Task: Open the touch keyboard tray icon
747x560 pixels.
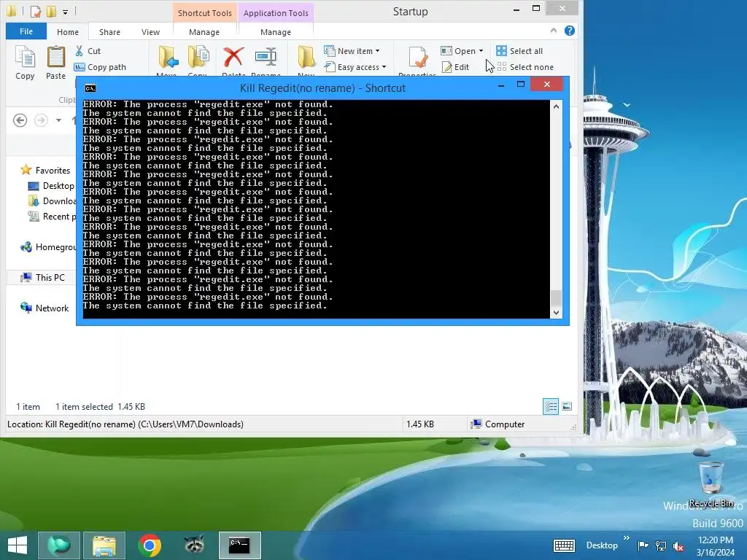Action: click(564, 545)
